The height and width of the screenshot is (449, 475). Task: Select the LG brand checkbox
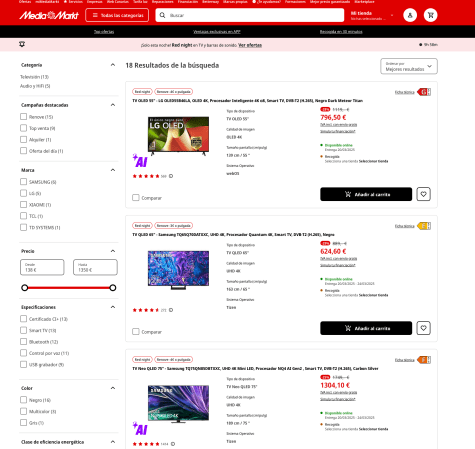tap(23, 193)
